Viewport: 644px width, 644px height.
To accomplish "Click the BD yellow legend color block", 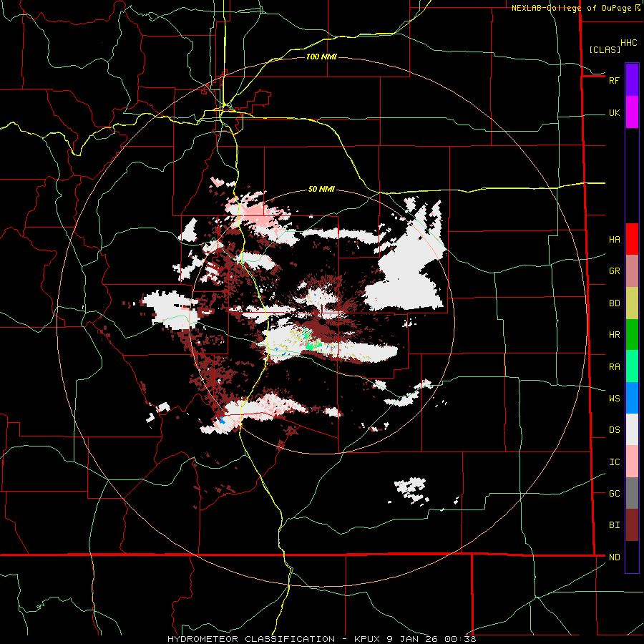I will pyautogui.click(x=632, y=303).
